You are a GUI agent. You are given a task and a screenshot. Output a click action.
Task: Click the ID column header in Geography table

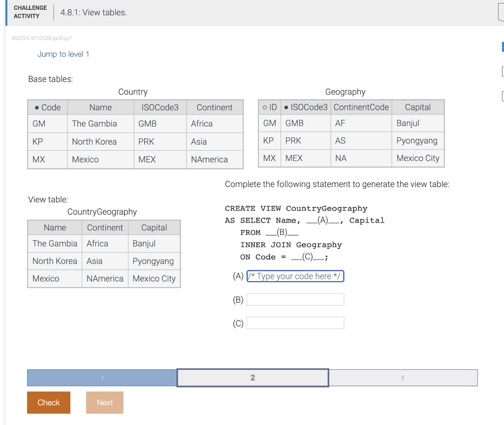pyautogui.click(x=270, y=107)
